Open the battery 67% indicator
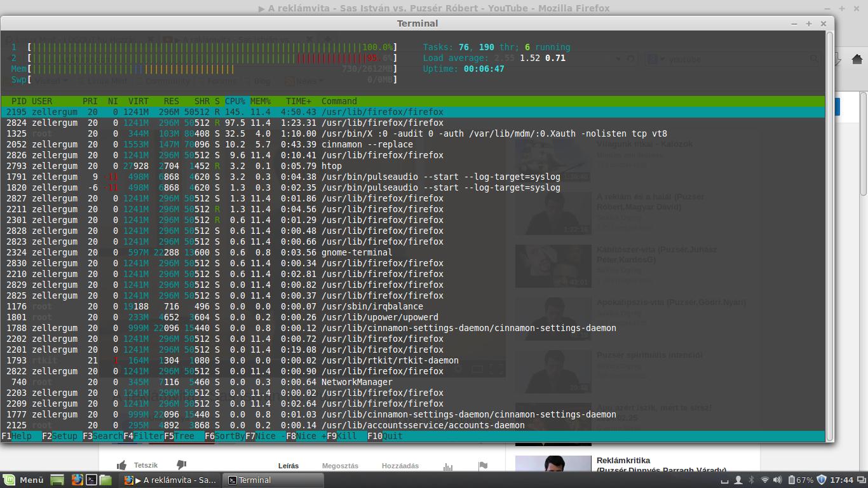Screen dimensions: 868x488 tap(801, 480)
